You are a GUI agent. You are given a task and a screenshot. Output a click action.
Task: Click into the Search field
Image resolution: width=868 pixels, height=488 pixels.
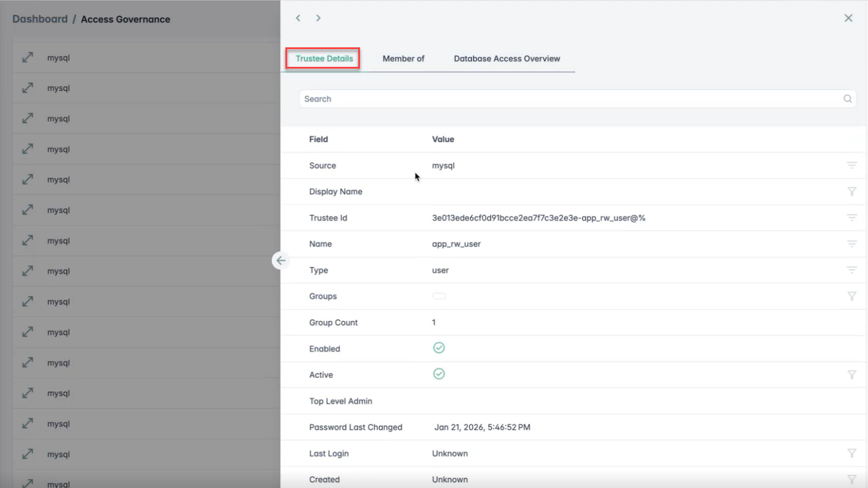(568, 99)
